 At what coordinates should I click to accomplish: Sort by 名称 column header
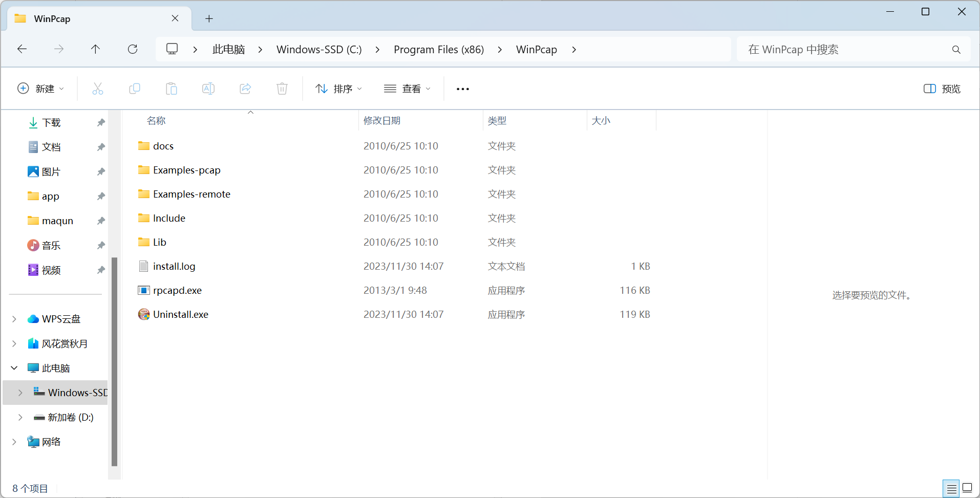coord(156,121)
